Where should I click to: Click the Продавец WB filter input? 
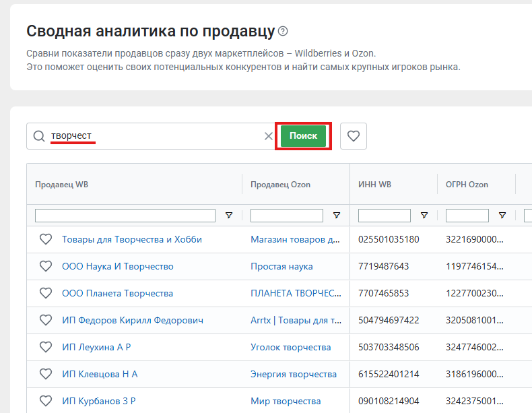[x=125, y=216]
